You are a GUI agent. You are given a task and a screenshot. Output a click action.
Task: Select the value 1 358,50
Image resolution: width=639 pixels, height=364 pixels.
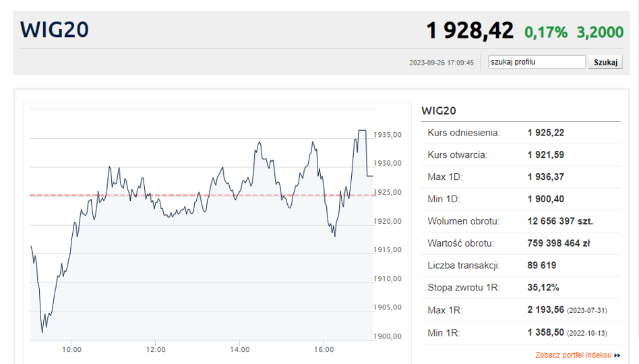coord(546,332)
